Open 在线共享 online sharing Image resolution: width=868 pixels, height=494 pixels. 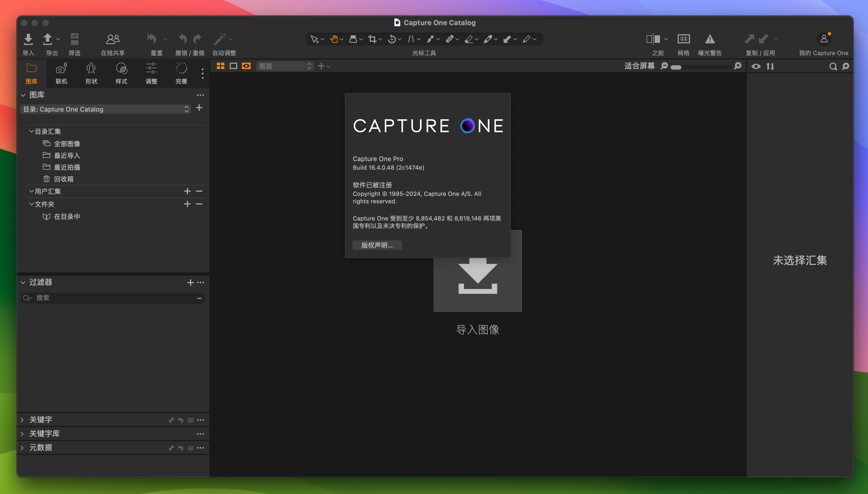pos(113,39)
